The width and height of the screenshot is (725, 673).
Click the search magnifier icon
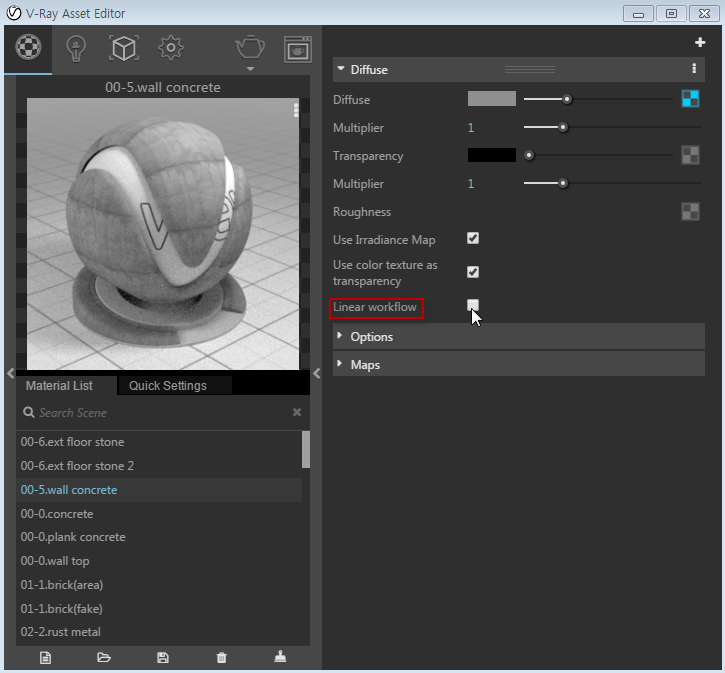click(x=29, y=412)
